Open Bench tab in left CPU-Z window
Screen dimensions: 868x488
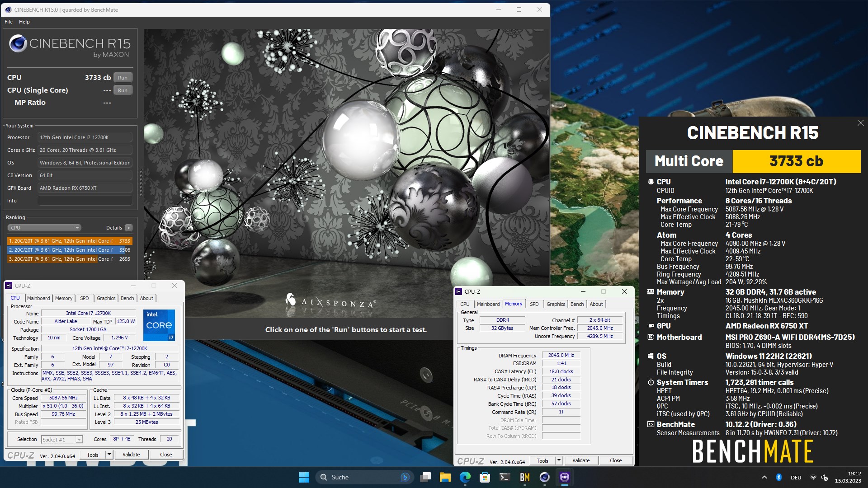click(127, 298)
